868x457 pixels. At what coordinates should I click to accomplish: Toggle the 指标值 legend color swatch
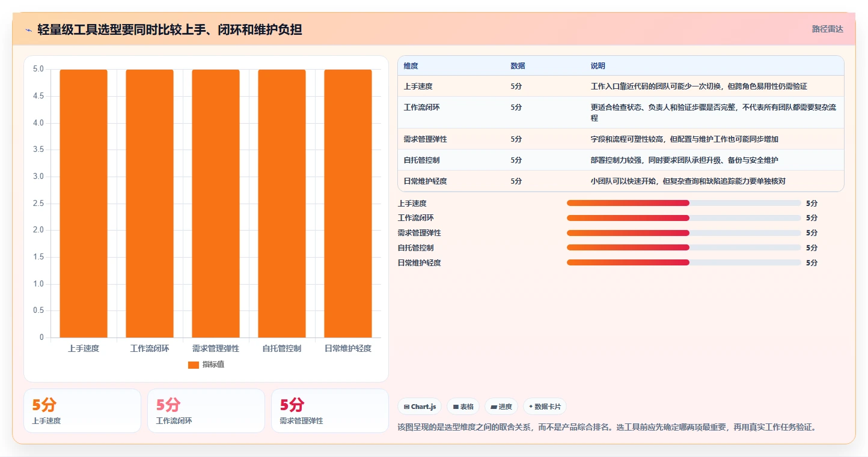click(193, 365)
